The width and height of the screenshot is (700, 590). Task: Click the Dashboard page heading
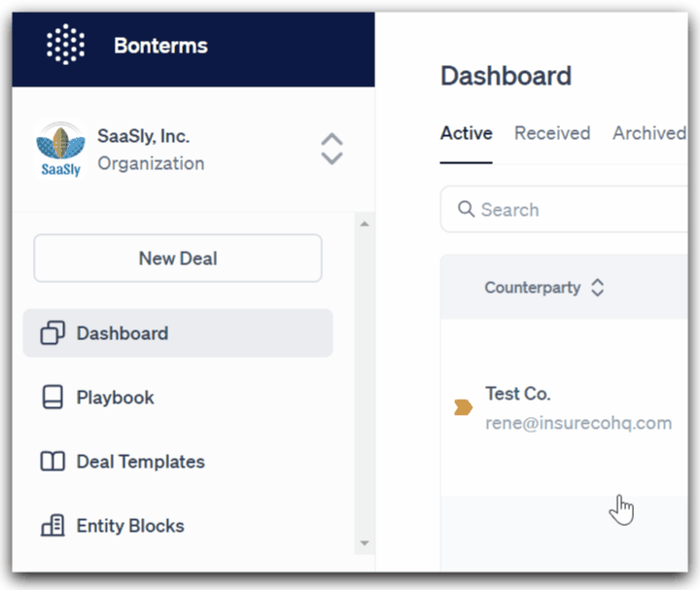click(x=506, y=76)
